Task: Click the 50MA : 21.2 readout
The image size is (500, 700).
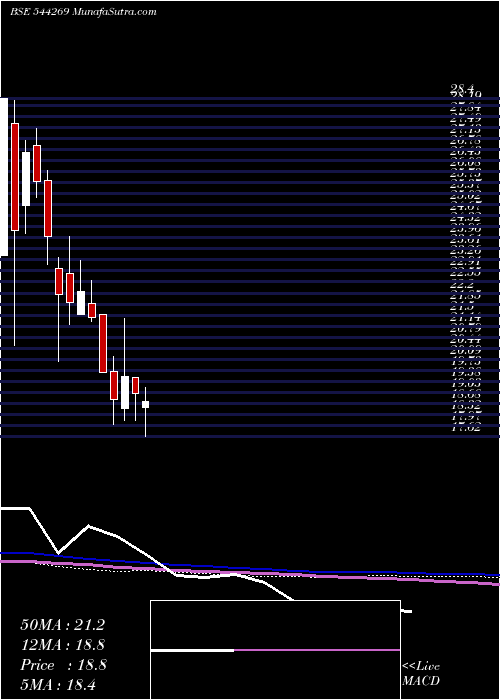Action: click(62, 625)
